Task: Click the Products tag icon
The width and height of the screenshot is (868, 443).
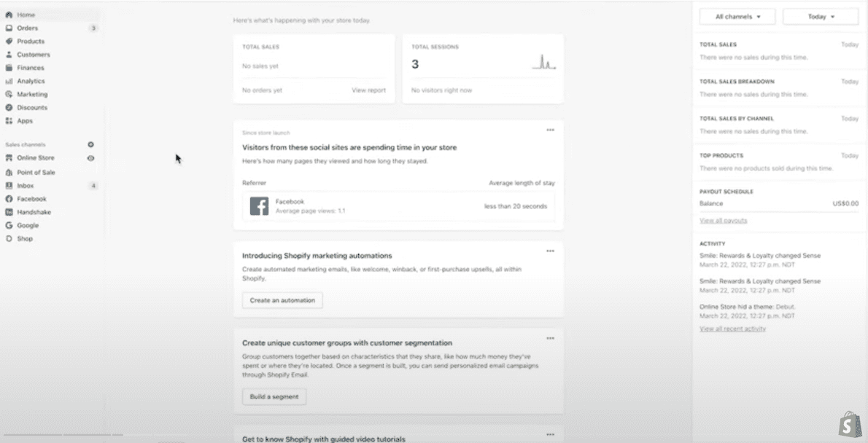Action: click(x=9, y=42)
